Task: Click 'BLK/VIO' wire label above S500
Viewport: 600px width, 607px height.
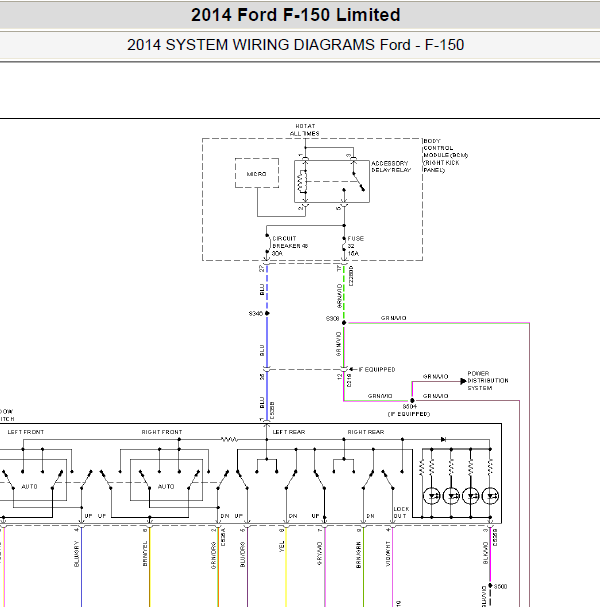Action: coord(485,553)
